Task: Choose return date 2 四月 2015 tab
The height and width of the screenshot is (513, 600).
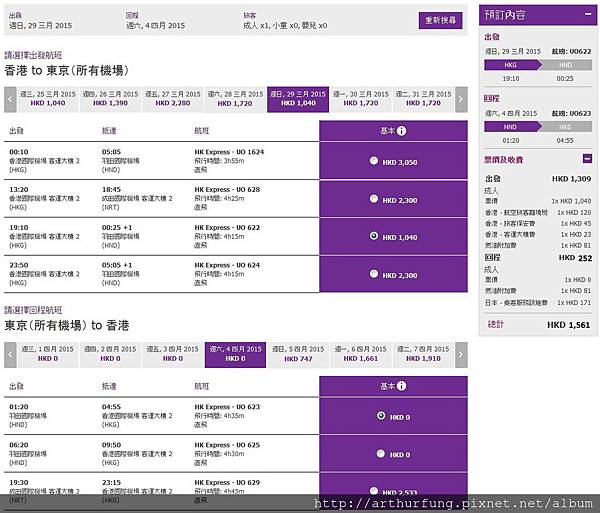Action: tap(110, 355)
